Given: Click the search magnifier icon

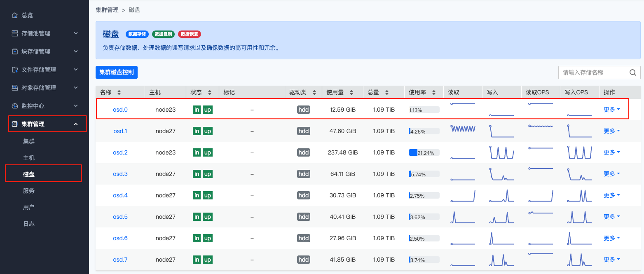Looking at the screenshot, I should point(633,73).
